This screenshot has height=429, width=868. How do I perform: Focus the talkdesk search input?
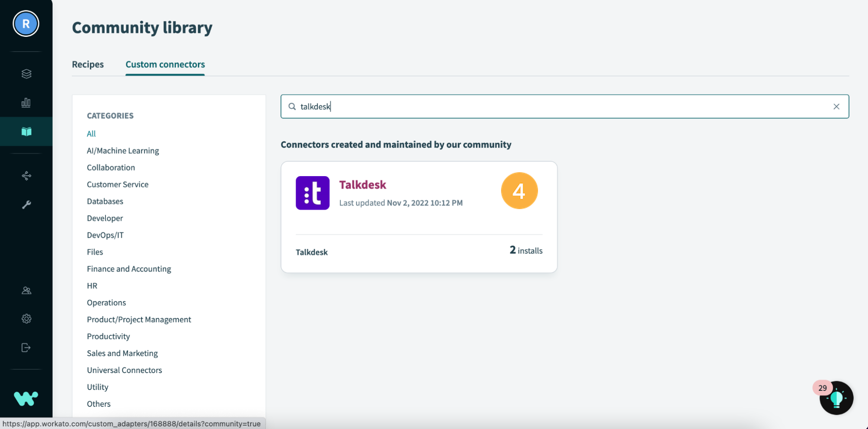[564, 107]
